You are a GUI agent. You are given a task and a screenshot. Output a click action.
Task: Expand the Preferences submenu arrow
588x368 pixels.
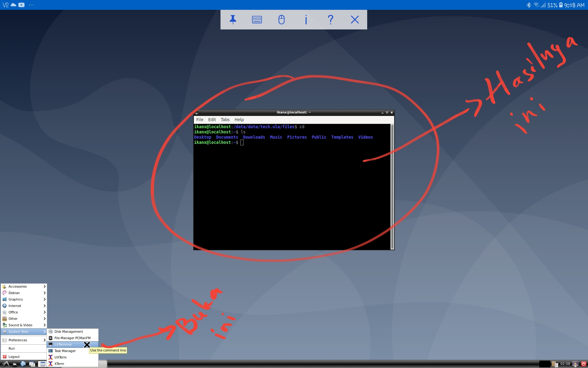pyautogui.click(x=44, y=340)
